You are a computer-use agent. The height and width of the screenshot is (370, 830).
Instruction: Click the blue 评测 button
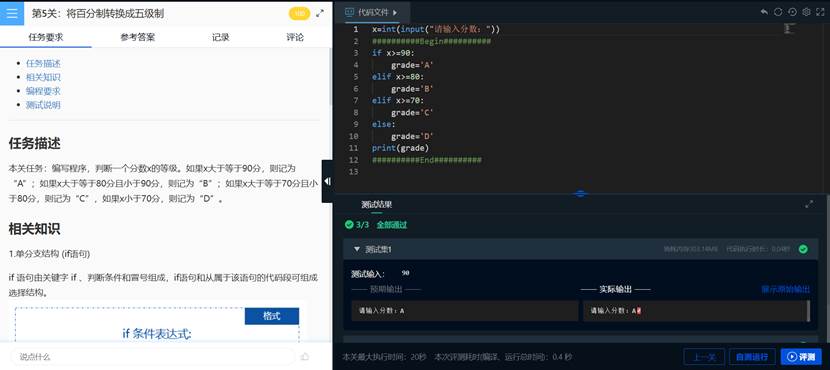point(801,357)
